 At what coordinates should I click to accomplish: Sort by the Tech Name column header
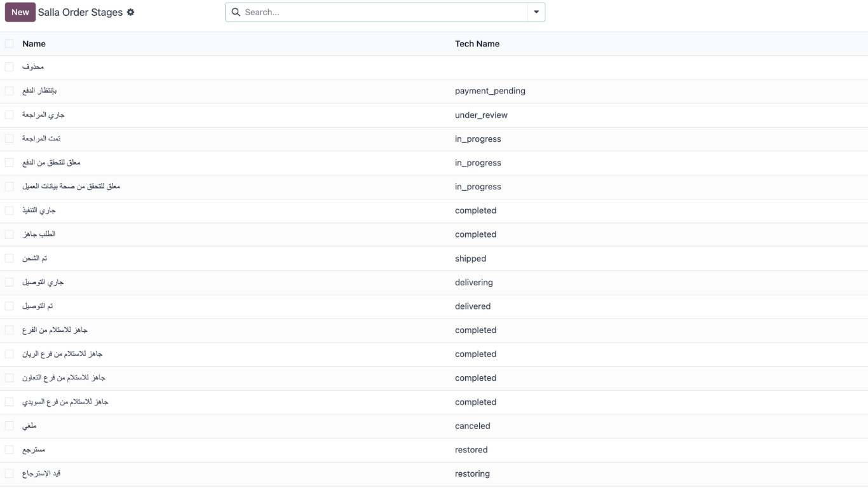477,44
